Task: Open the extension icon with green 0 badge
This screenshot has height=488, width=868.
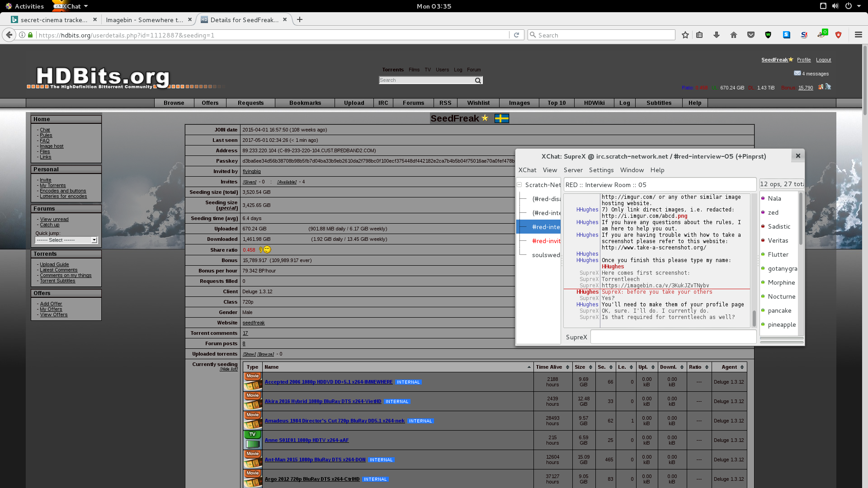Action: (822, 34)
